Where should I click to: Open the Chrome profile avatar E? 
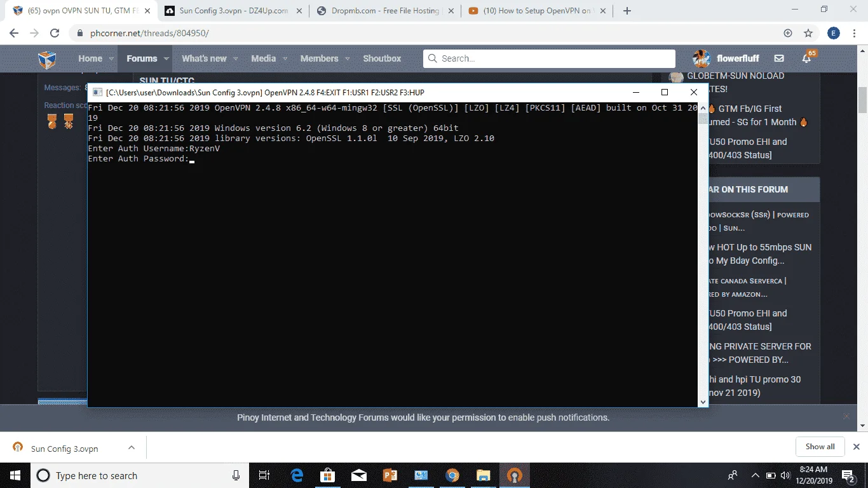tap(834, 33)
